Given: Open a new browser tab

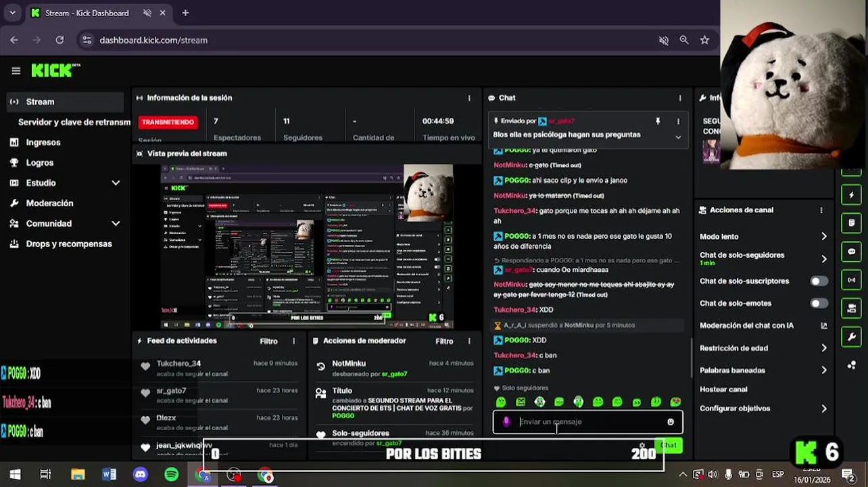Looking at the screenshot, I should (x=185, y=13).
